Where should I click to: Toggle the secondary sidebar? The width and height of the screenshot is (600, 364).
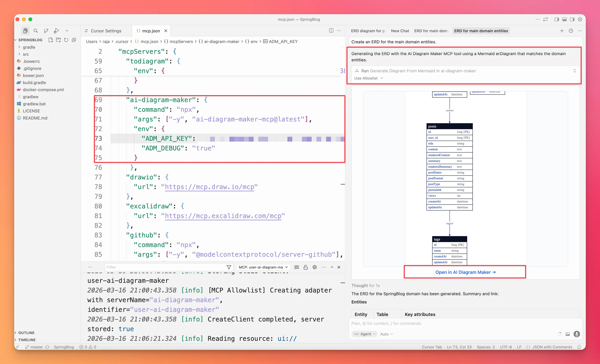(572, 19)
